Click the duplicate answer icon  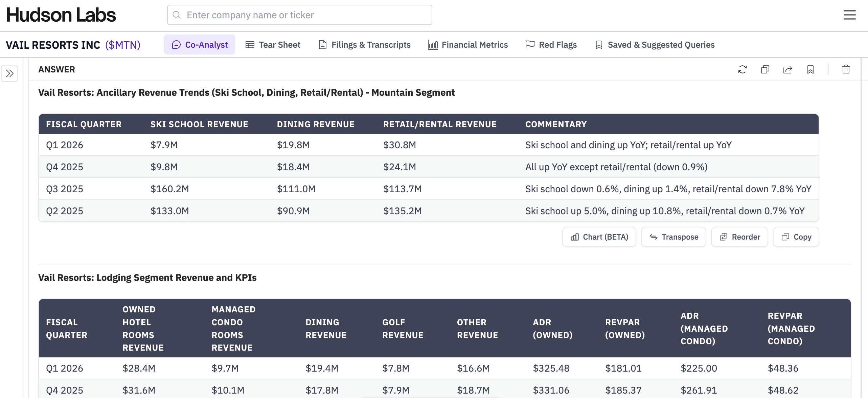point(765,69)
